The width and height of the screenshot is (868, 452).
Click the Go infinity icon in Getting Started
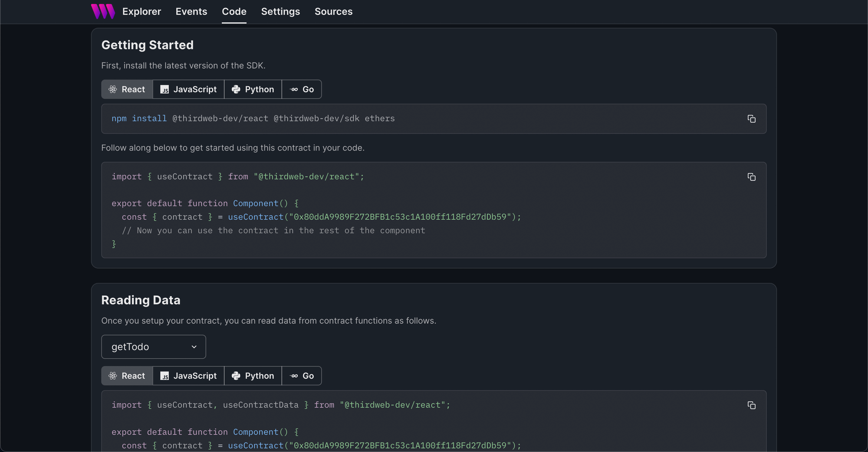pos(293,89)
